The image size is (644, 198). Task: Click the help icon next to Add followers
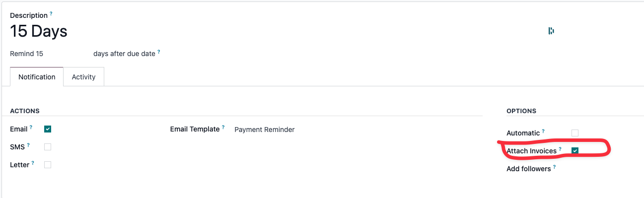coord(554,167)
